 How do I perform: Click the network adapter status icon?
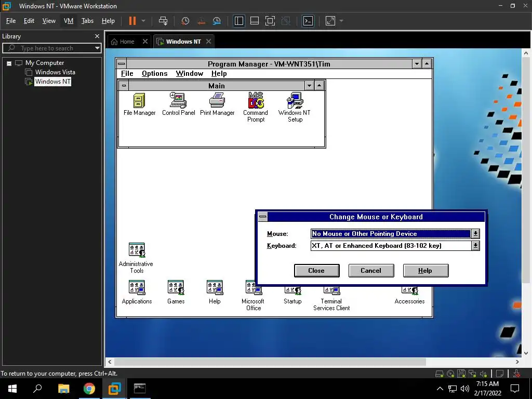click(472, 374)
